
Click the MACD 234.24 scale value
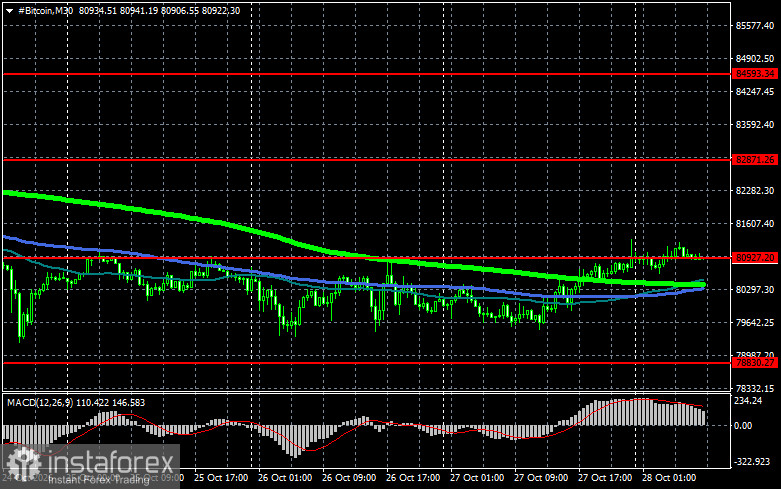point(748,401)
